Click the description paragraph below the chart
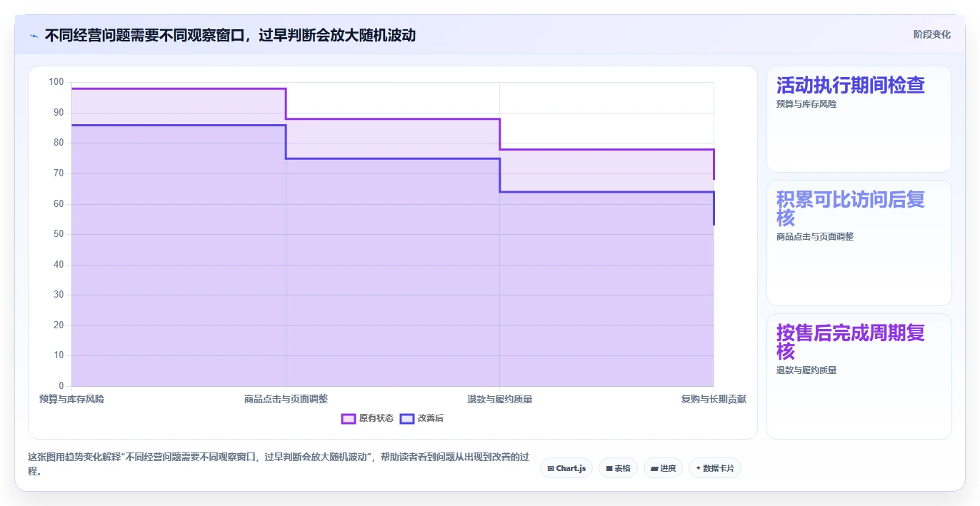This screenshot has height=506, width=980. point(279,464)
